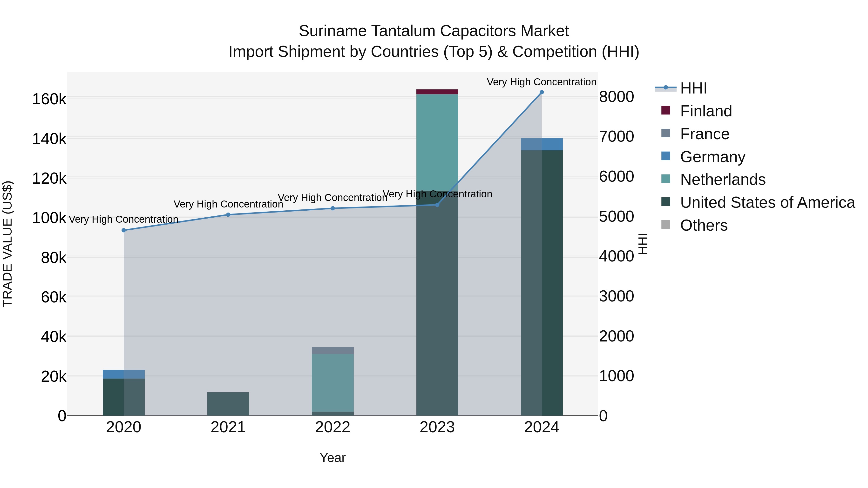Image resolution: width=868 pixels, height=488 pixels.
Task: Click the Netherlands legend color swatch
Action: 665,179
